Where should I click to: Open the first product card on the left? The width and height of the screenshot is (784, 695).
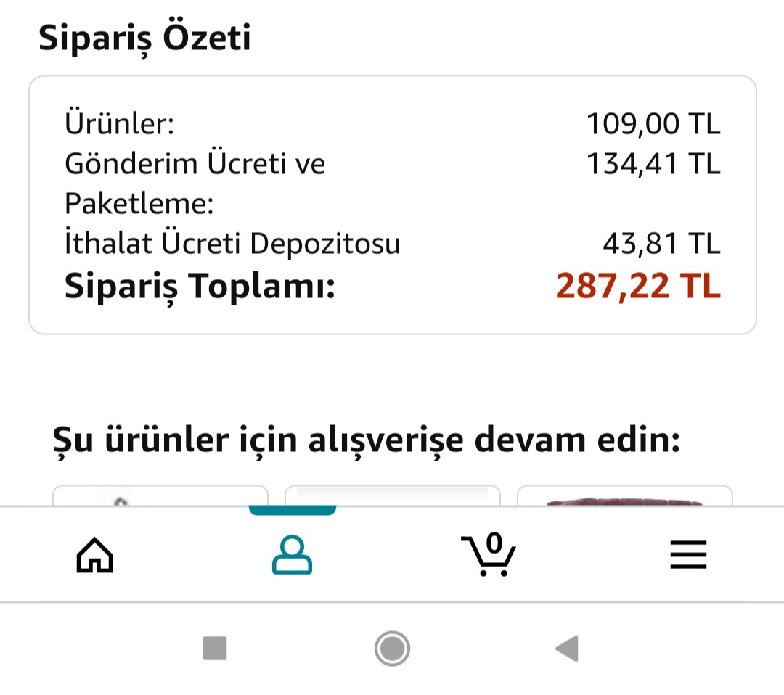160,496
